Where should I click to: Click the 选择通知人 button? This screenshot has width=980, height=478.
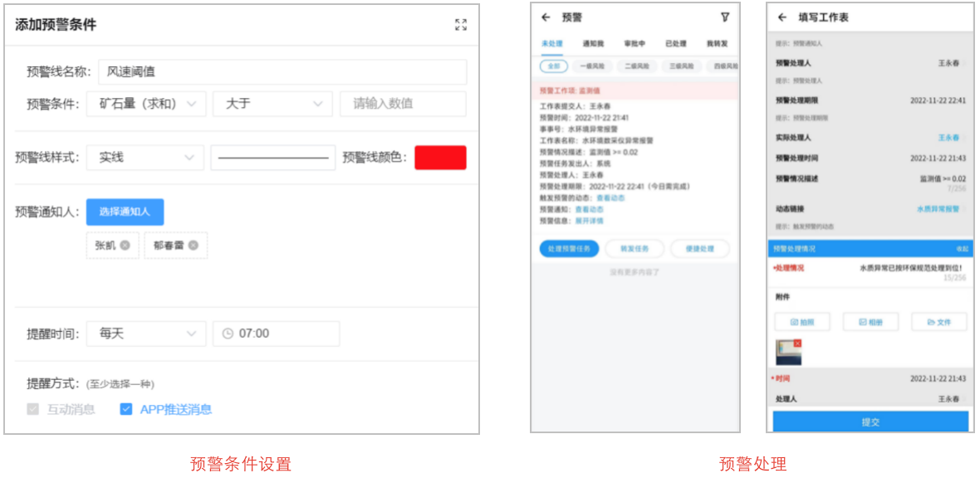coord(125,212)
